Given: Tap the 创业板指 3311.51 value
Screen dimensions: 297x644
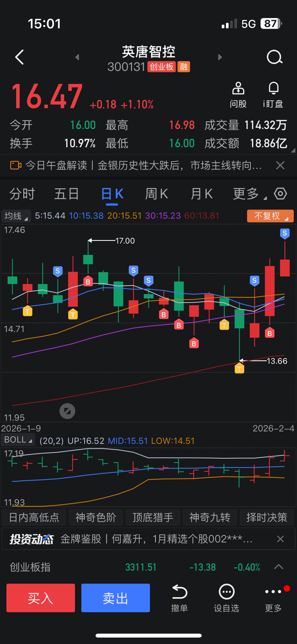Looking at the screenshot, I should coord(141,567).
